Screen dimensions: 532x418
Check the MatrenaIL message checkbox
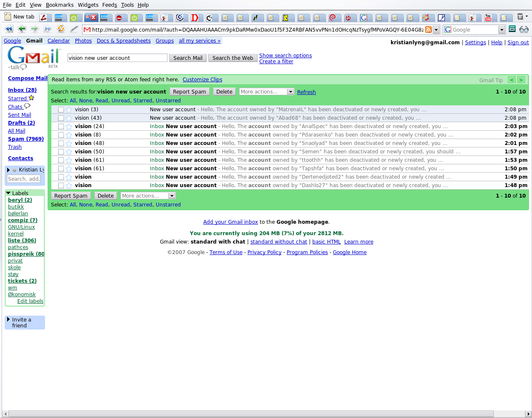61,110
